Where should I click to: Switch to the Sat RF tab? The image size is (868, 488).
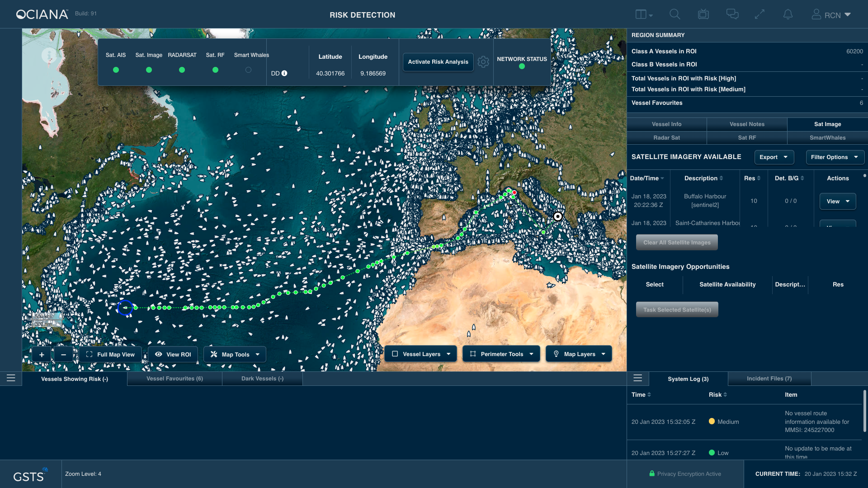747,138
